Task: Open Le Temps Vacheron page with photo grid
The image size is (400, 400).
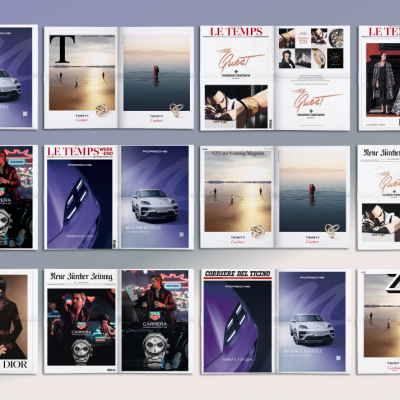Action: 312,78
